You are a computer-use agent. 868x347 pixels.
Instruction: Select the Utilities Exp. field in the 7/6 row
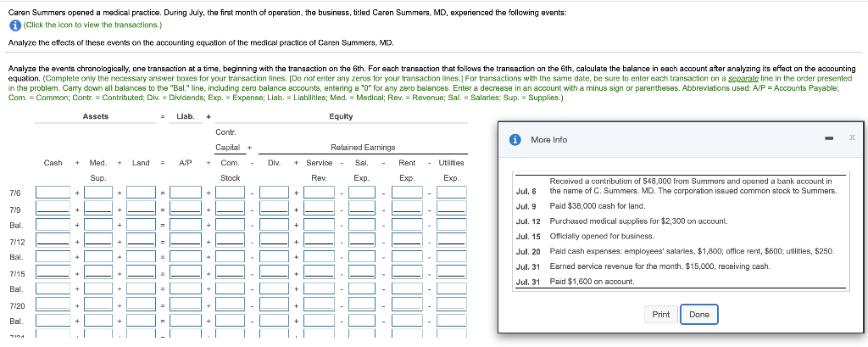tap(452, 193)
